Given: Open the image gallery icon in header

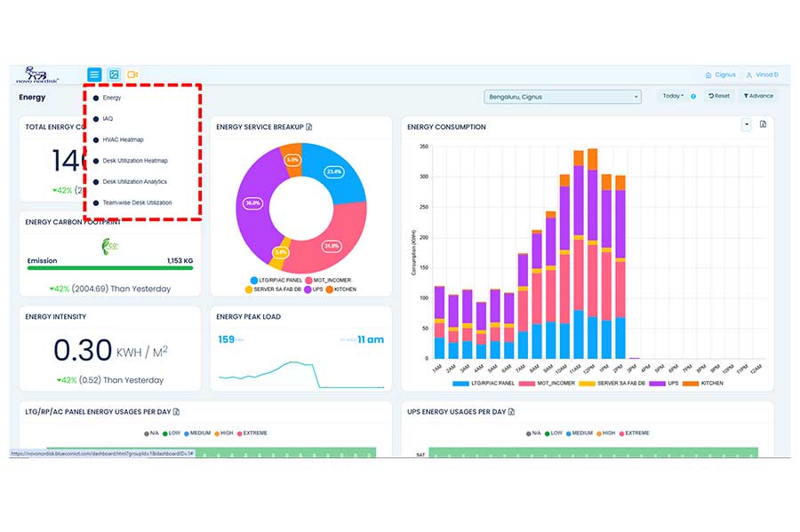Looking at the screenshot, I should coord(114,75).
